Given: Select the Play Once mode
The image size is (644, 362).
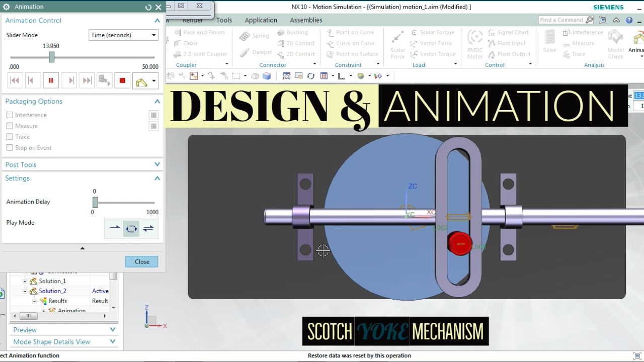Looking at the screenshot, I should (x=114, y=228).
